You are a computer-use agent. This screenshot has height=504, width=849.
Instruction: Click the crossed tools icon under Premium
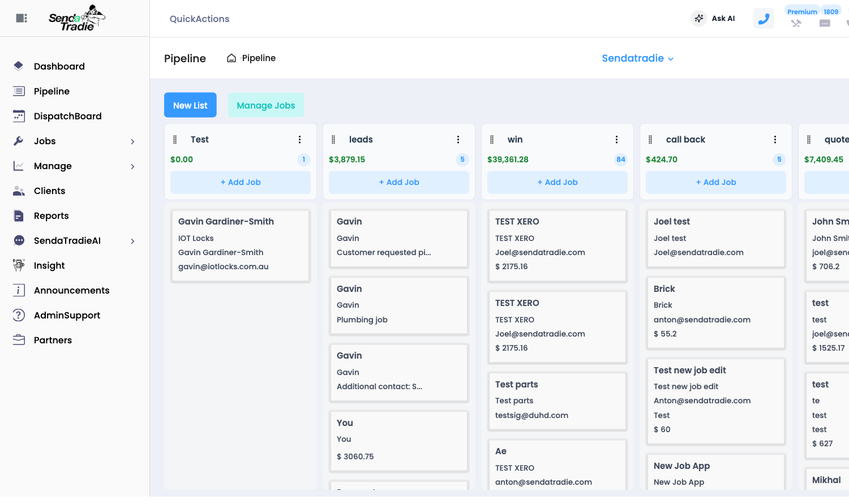click(x=796, y=23)
